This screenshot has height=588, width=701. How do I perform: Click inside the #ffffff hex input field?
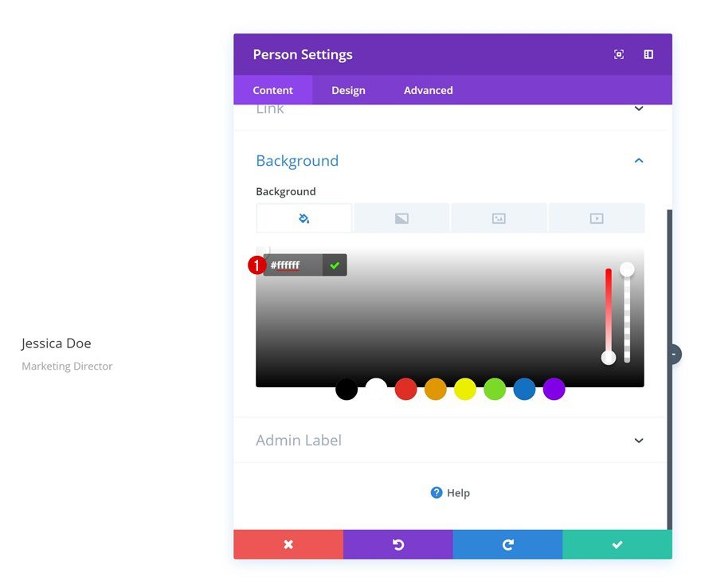click(295, 265)
